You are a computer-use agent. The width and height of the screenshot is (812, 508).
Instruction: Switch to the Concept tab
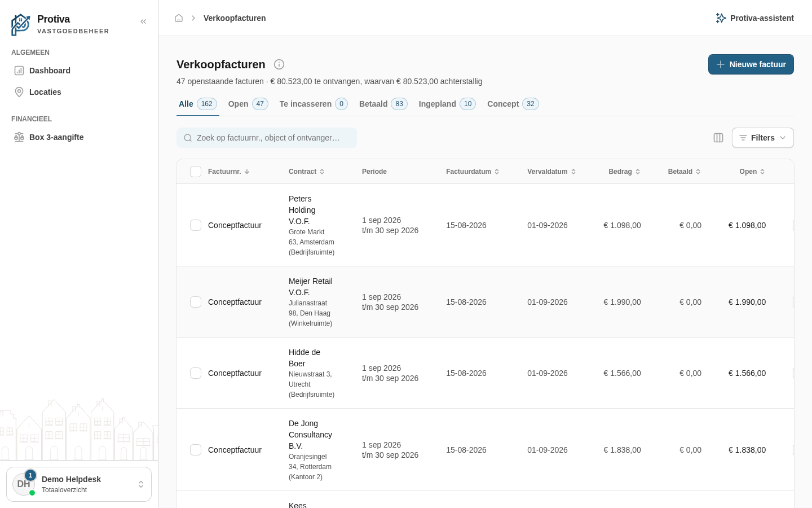[x=513, y=104]
